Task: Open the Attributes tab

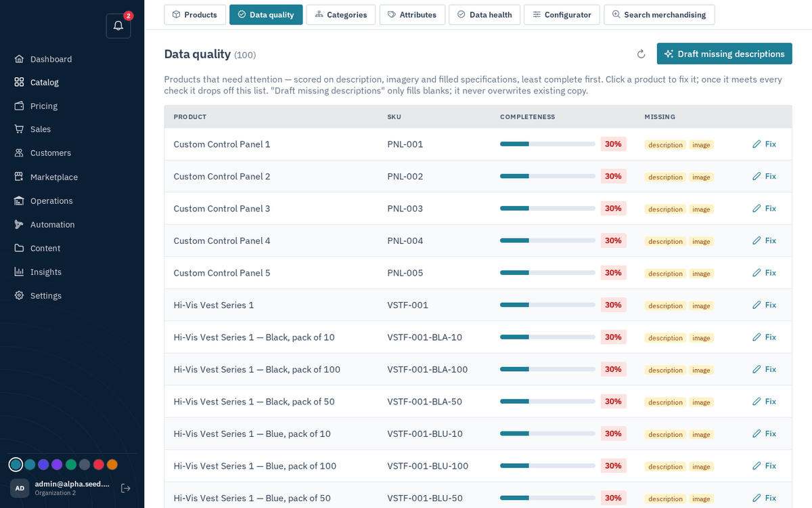Action: point(412,14)
